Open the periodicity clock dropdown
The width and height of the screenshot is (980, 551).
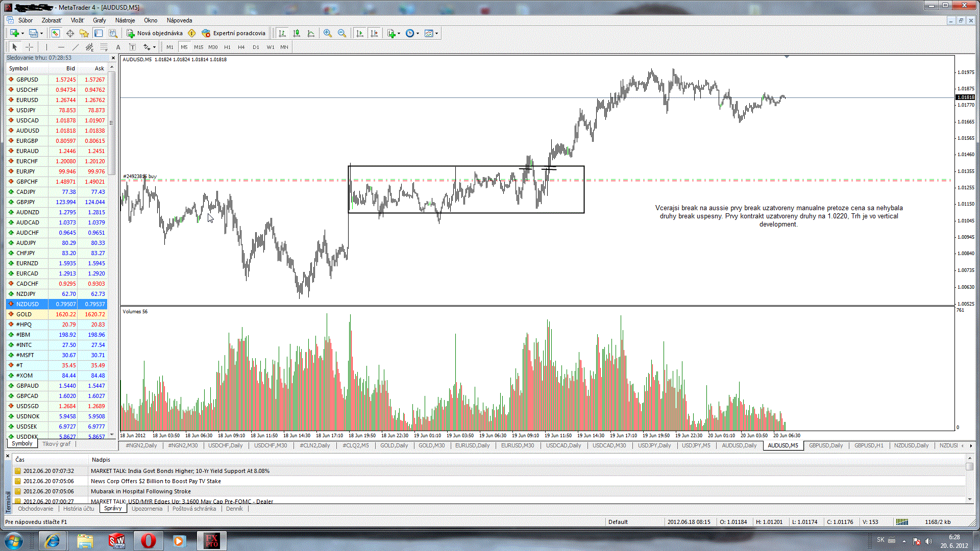tap(418, 33)
